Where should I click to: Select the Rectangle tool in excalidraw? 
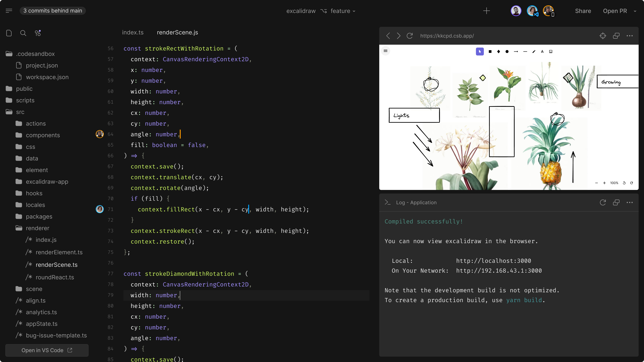click(x=490, y=51)
